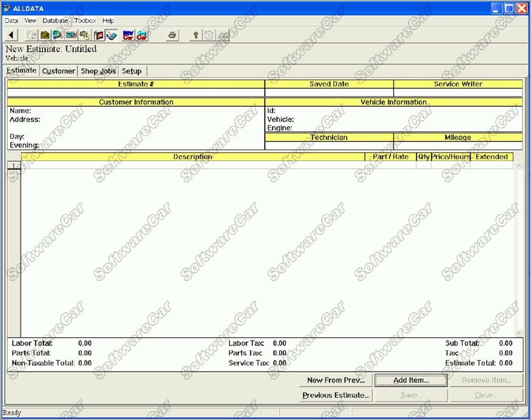Click the gears icon in toolbar
This screenshot has width=531, height=420.
tap(85, 36)
